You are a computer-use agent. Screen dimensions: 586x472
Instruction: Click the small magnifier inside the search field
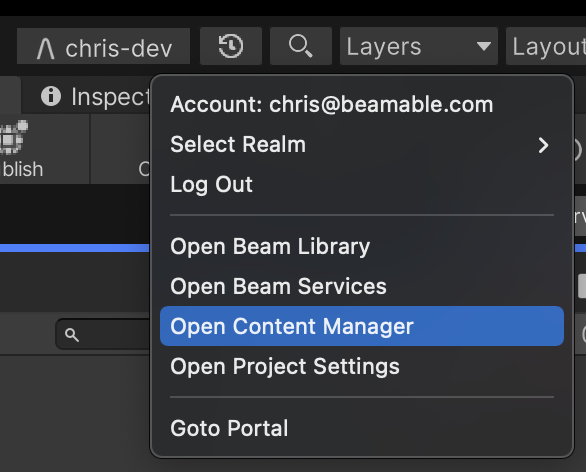pyautogui.click(x=71, y=335)
